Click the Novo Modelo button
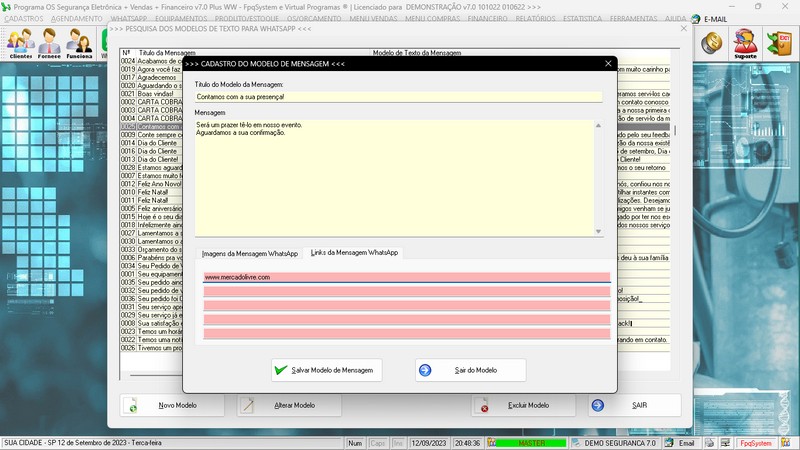The image size is (800, 450). click(x=172, y=405)
